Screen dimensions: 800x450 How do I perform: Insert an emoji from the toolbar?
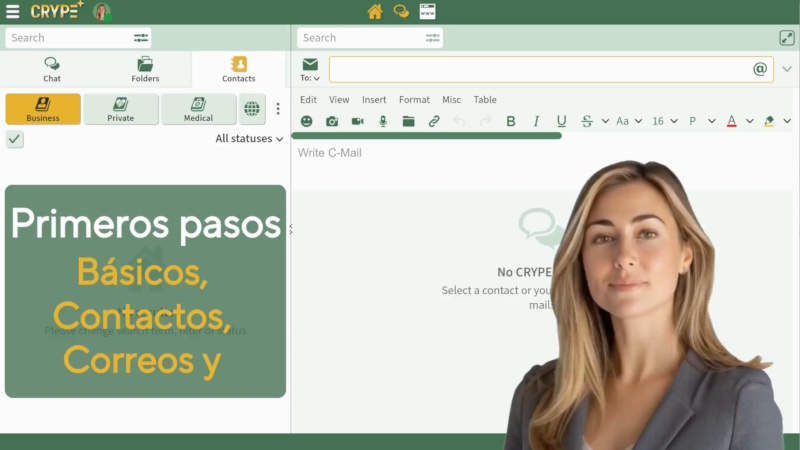[x=306, y=121]
